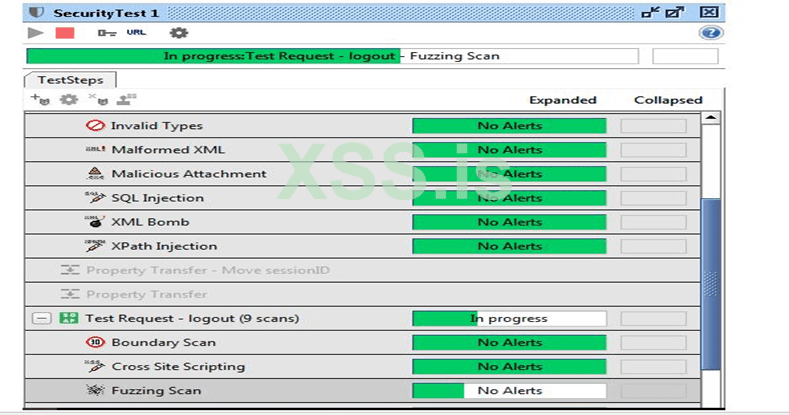Select the SQL Injection row text
This screenshot has height=415, width=789.
click(x=157, y=198)
